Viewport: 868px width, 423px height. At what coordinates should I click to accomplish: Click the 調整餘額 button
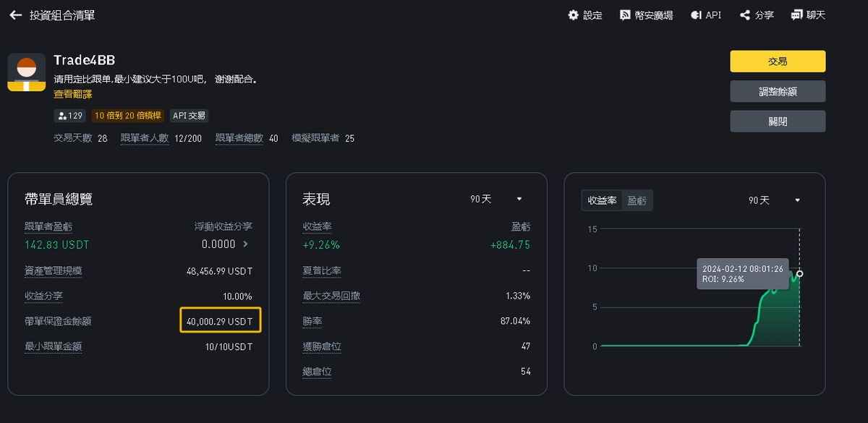point(778,91)
